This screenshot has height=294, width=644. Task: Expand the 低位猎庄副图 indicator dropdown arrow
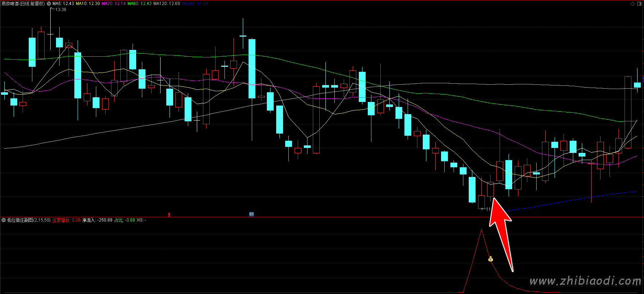(x=4, y=220)
